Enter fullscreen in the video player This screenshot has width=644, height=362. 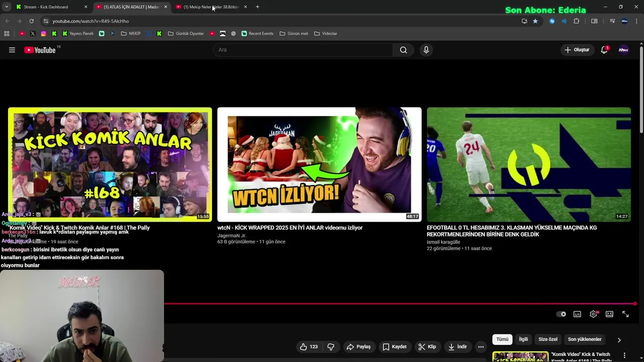tap(625, 314)
